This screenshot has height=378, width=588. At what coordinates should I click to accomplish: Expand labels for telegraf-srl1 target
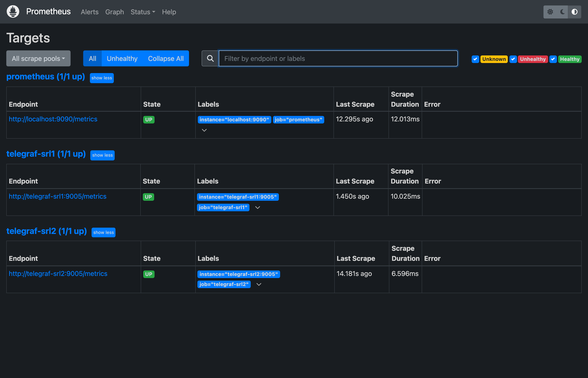[257, 207]
